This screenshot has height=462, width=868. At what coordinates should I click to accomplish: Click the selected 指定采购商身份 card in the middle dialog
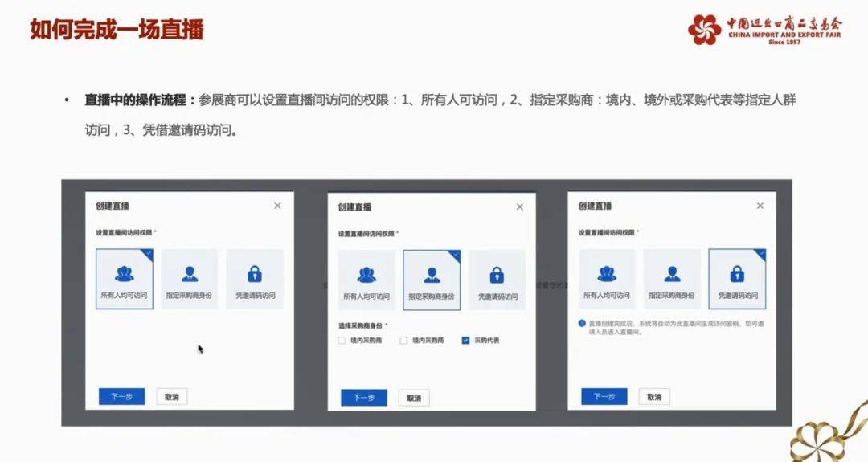pyautogui.click(x=432, y=280)
